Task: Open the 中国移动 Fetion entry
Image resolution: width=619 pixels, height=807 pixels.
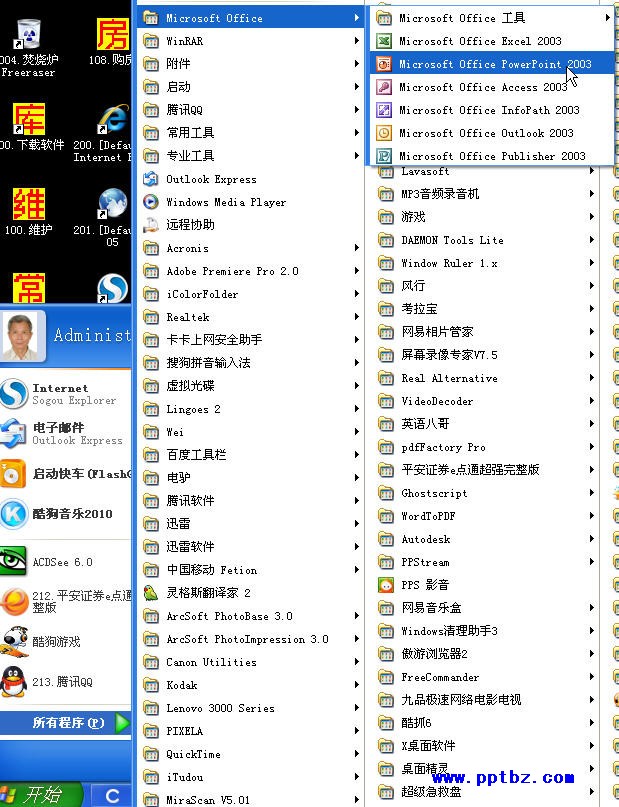Action: tap(251, 570)
